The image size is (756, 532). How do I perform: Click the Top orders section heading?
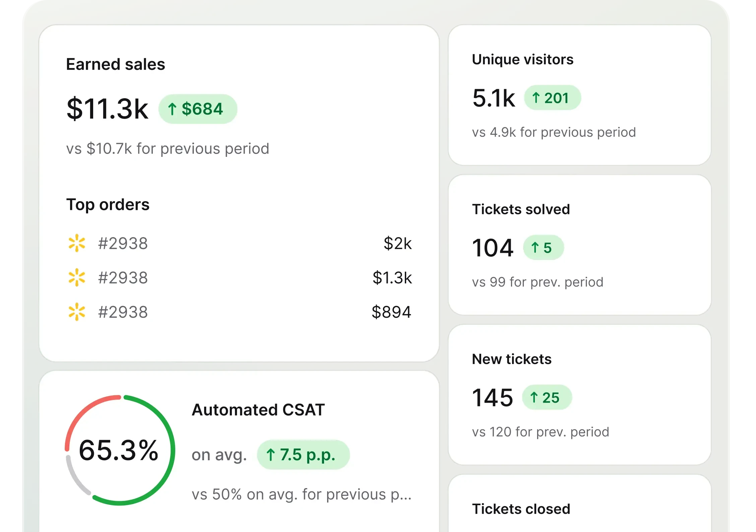(108, 204)
